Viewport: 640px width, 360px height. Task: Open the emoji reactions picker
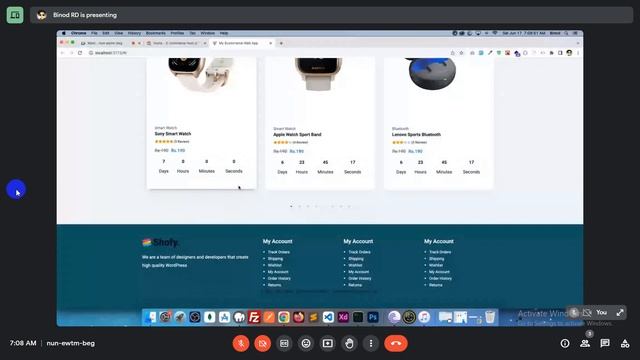point(306,343)
